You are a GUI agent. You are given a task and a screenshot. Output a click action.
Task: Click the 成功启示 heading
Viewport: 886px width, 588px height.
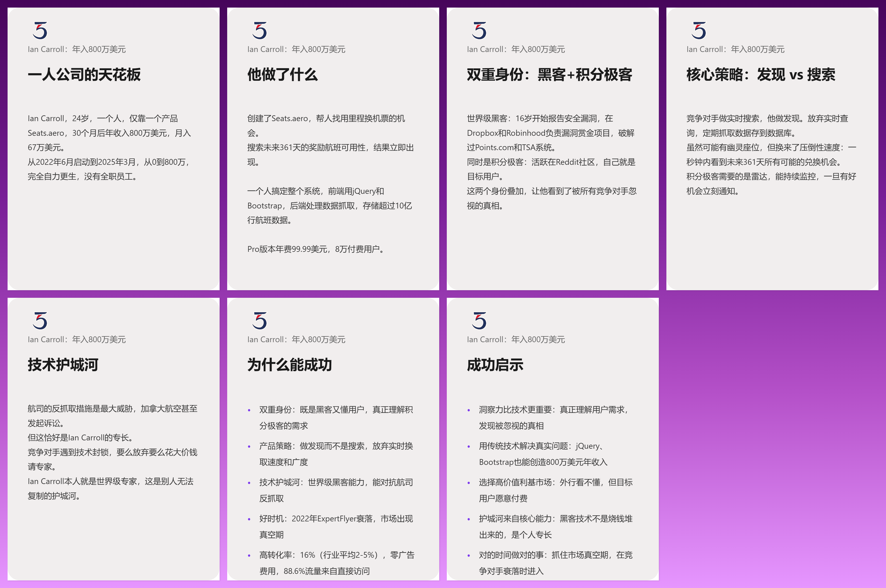495,365
